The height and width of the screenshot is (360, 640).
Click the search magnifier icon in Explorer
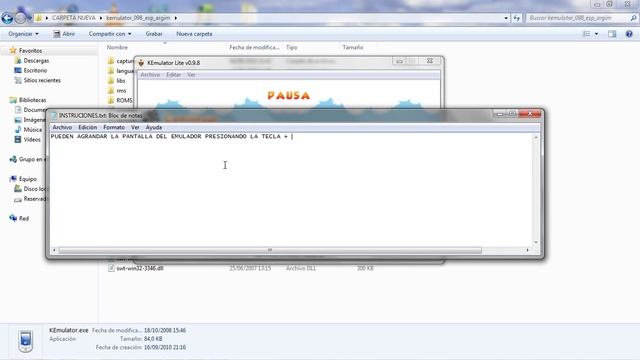[x=633, y=18]
